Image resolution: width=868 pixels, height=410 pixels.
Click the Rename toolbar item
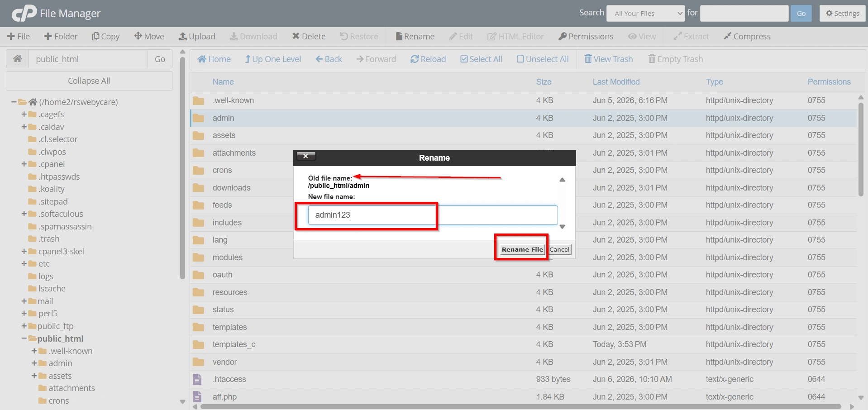tap(415, 36)
